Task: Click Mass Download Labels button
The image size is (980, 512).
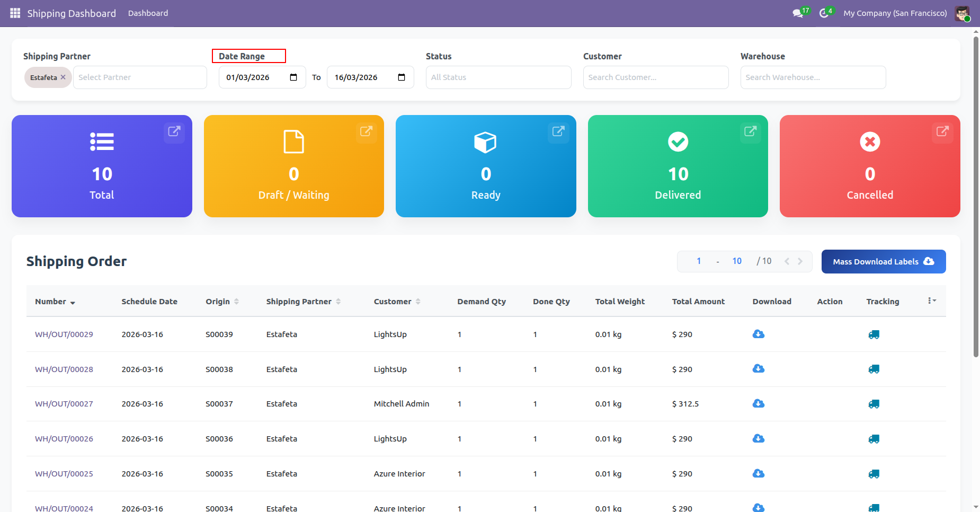Action: [x=883, y=262]
